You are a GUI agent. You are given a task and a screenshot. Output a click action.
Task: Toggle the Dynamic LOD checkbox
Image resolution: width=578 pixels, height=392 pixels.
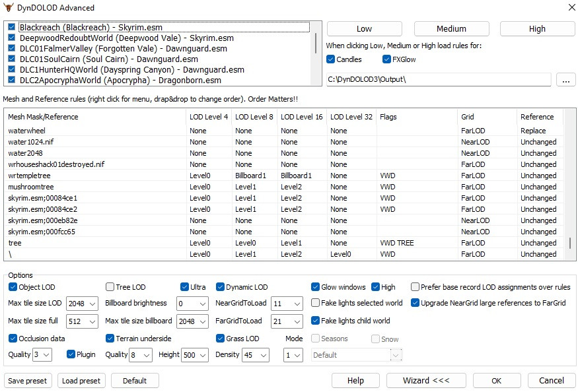pos(221,287)
